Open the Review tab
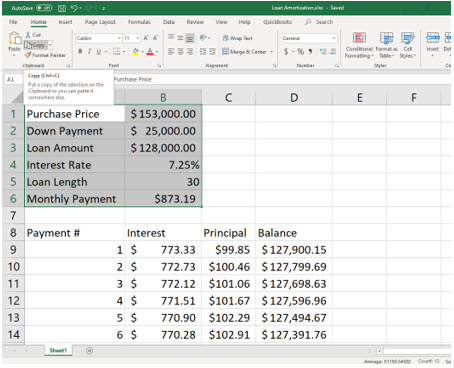 click(x=195, y=22)
